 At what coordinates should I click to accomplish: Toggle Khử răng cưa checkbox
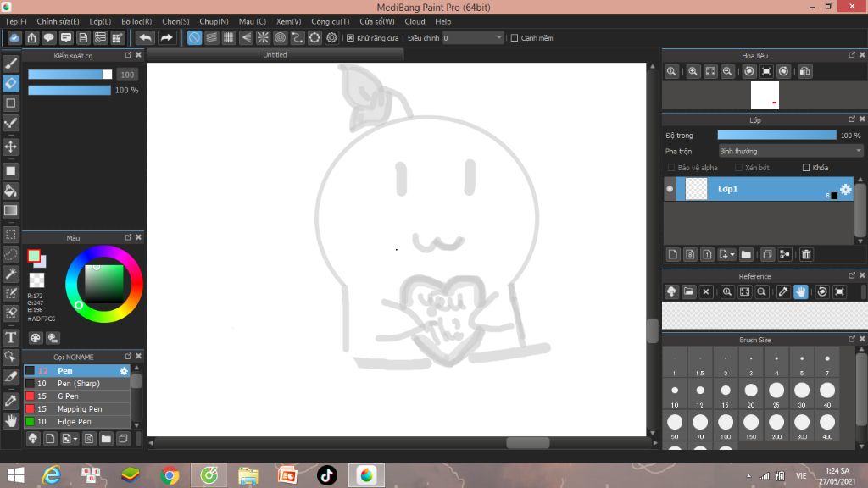coord(350,37)
